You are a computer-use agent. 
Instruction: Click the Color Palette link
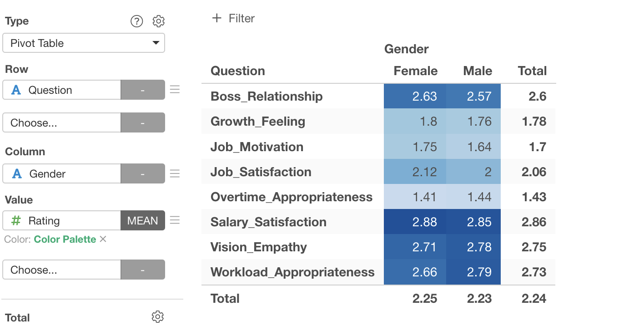pos(65,239)
